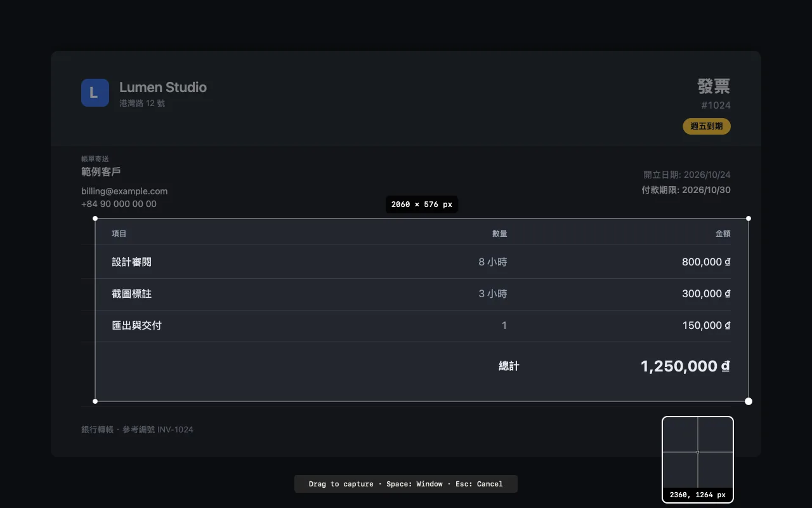Click the 週五到期 due badge
The height and width of the screenshot is (508, 812).
(707, 126)
